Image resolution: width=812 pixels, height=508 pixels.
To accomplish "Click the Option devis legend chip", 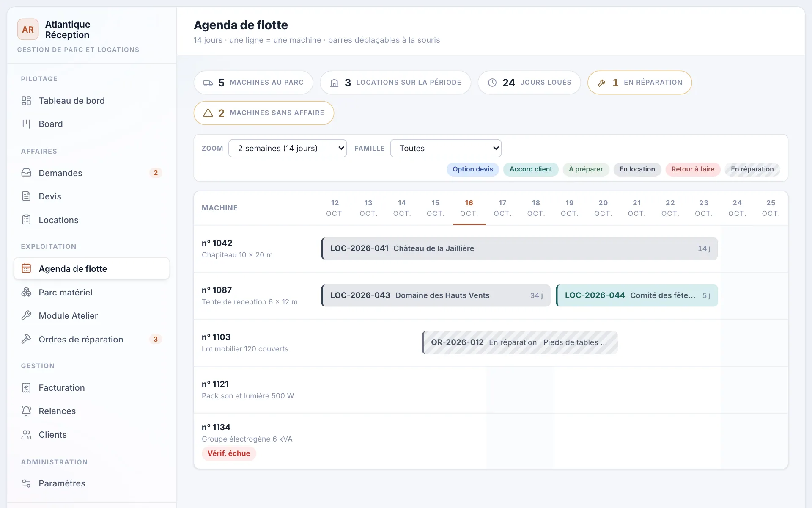I will click(473, 169).
